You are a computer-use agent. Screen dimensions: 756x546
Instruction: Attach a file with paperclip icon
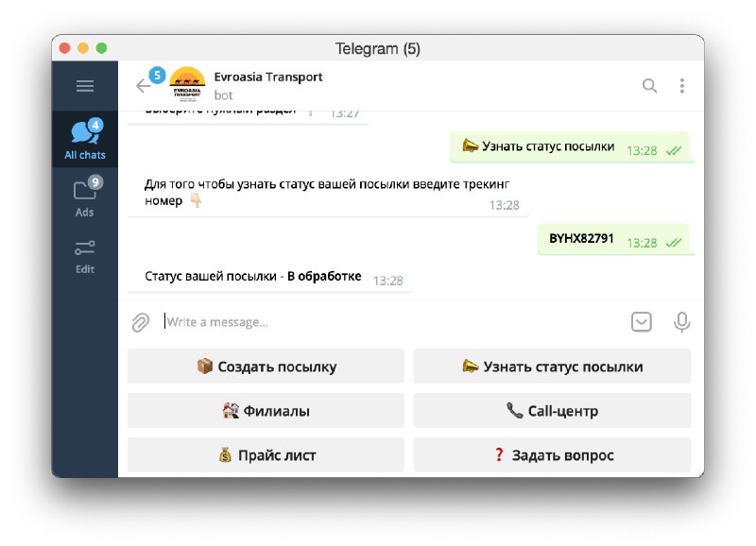click(x=141, y=322)
